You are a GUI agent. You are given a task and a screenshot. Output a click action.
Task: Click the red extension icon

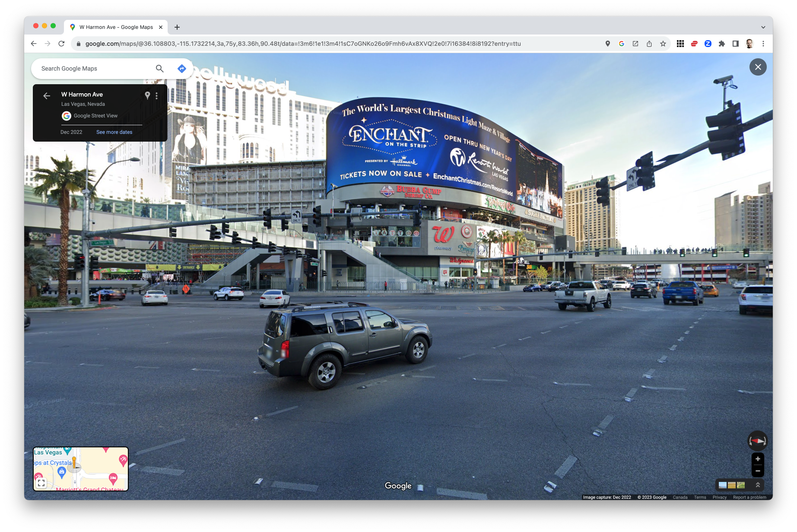[694, 44]
